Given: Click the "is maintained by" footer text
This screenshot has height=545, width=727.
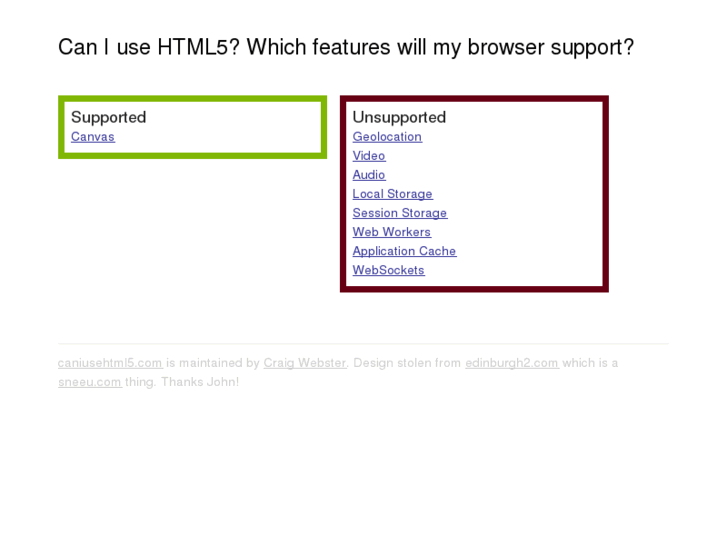Looking at the screenshot, I should pos(213,363).
